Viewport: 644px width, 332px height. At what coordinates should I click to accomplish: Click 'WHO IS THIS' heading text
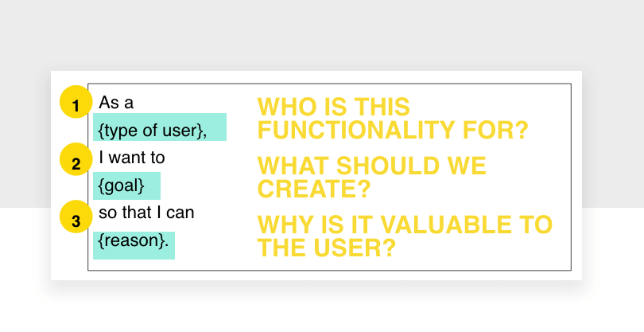coord(333,107)
